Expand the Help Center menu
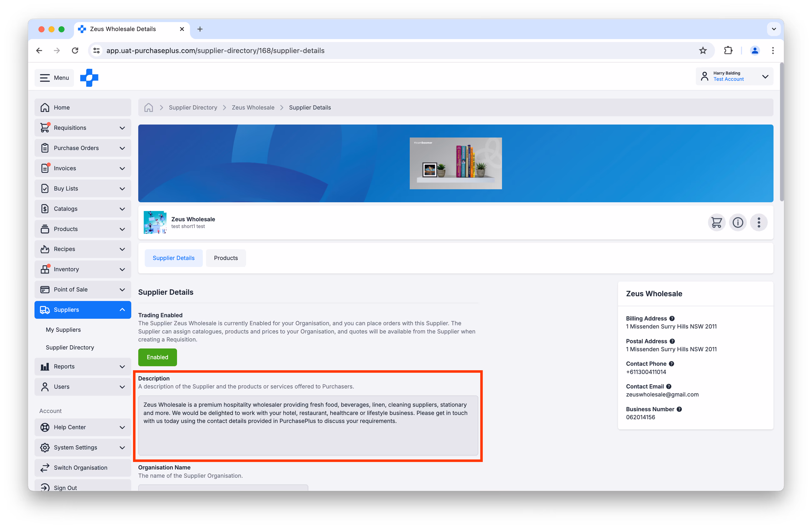Viewport: 812px width, 528px height. pos(83,427)
